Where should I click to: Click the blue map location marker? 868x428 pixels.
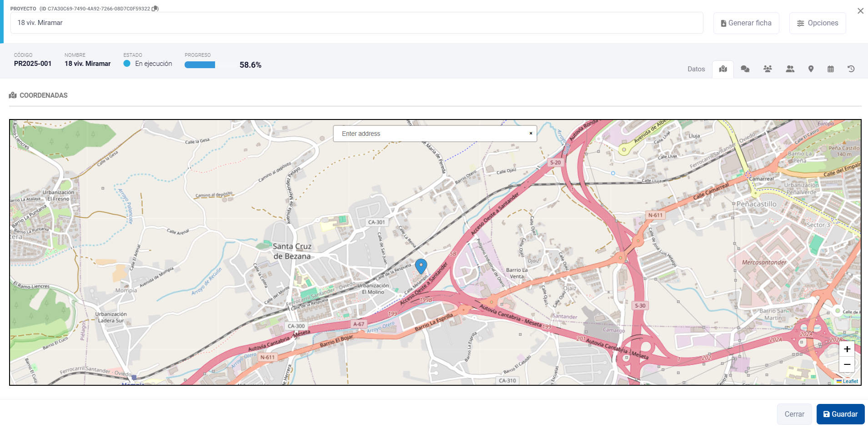(x=421, y=265)
